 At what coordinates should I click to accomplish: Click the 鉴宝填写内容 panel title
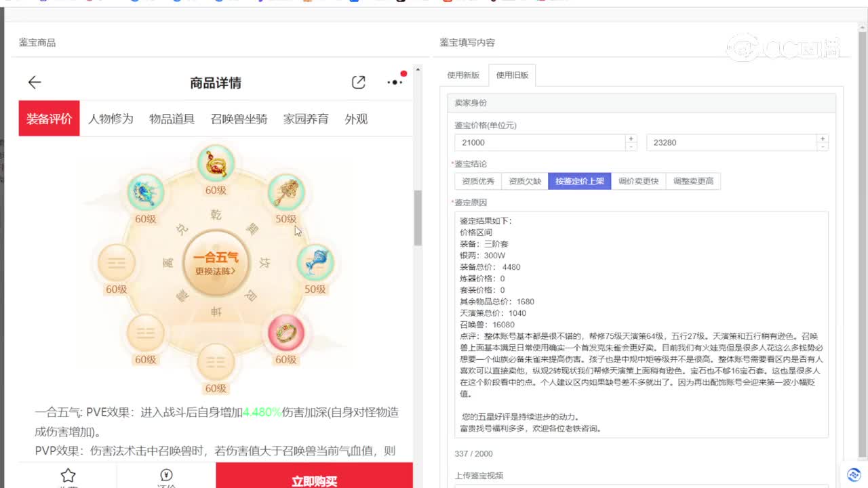(467, 42)
